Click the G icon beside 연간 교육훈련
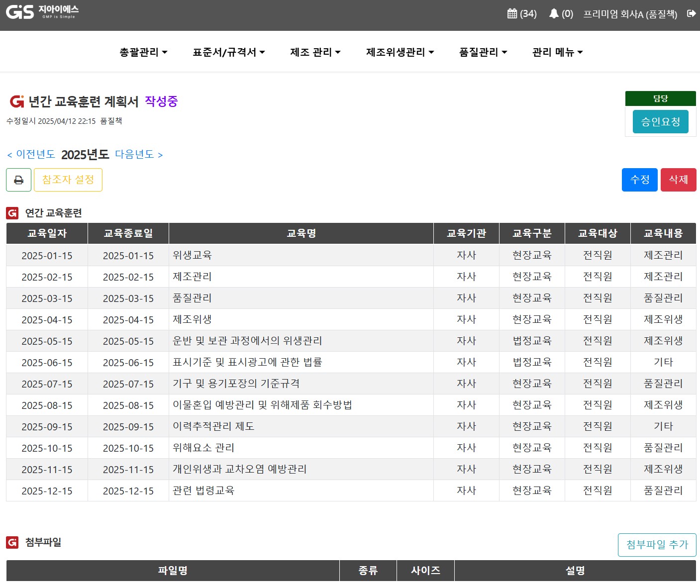The height and width of the screenshot is (588, 700). tap(12, 213)
